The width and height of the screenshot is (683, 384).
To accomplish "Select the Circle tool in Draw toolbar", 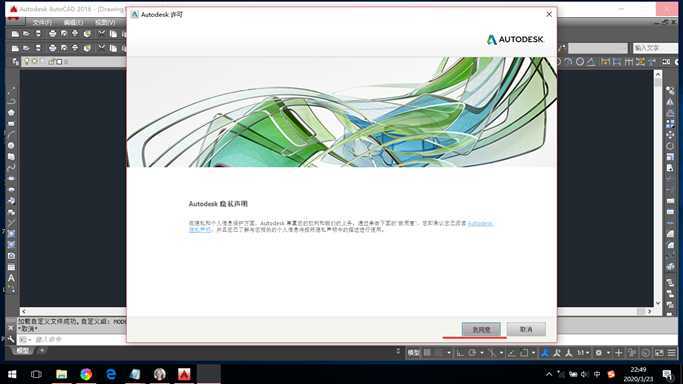I will point(11,145).
